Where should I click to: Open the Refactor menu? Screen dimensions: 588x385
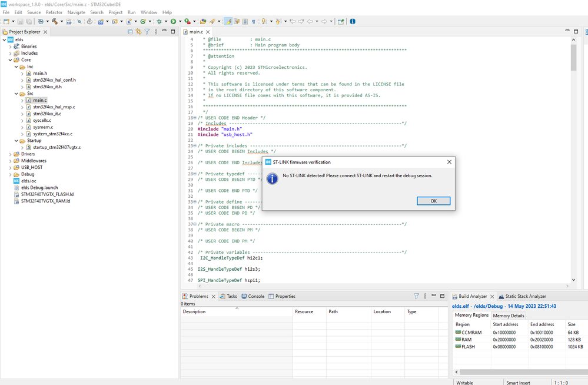click(54, 12)
